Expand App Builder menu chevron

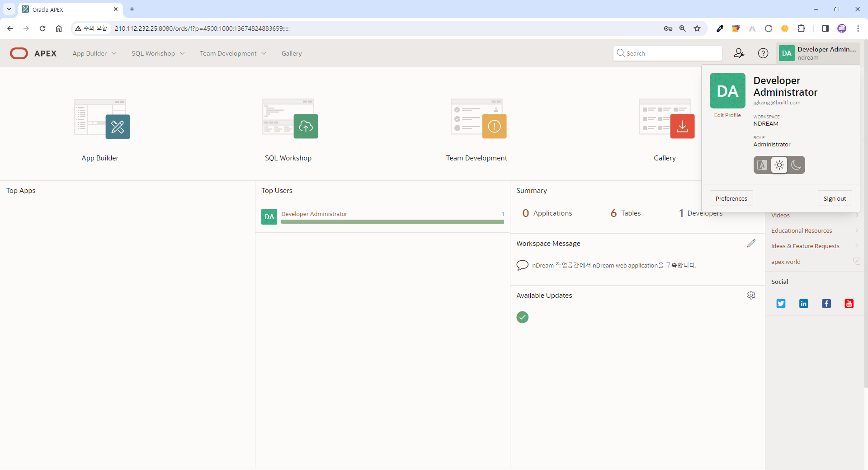coord(114,53)
